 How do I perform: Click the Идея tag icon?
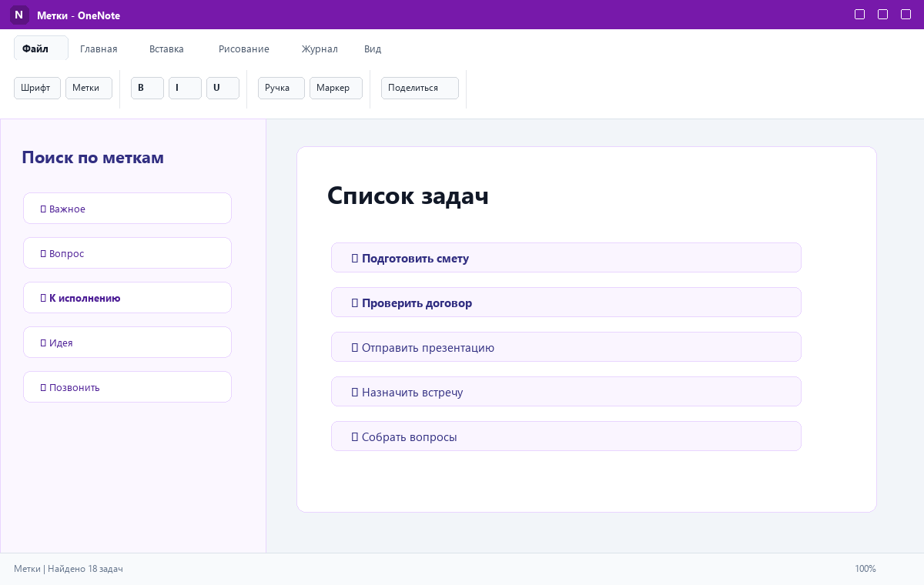[43, 343]
